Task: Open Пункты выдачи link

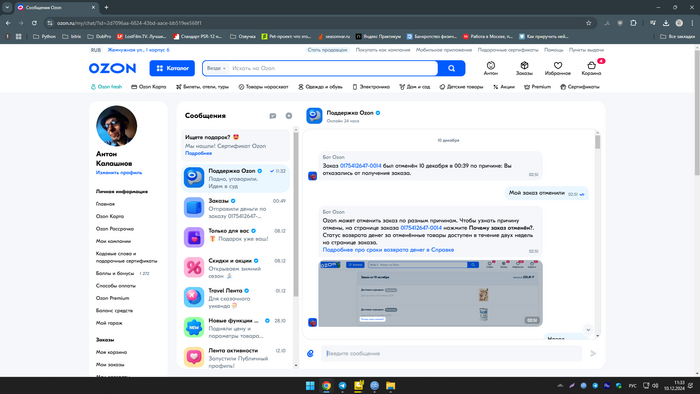Action: (x=586, y=50)
